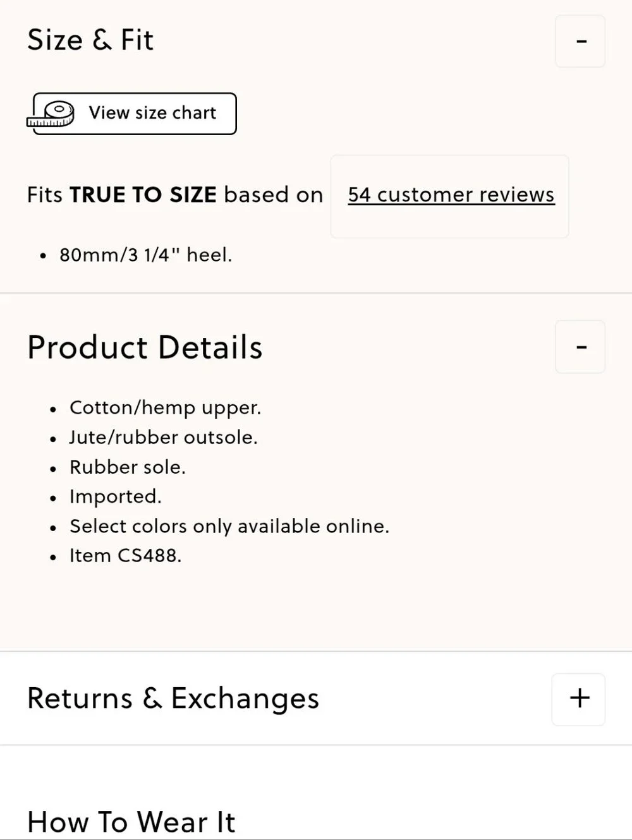Click the Imported list item
This screenshot has height=840, width=632.
click(116, 497)
